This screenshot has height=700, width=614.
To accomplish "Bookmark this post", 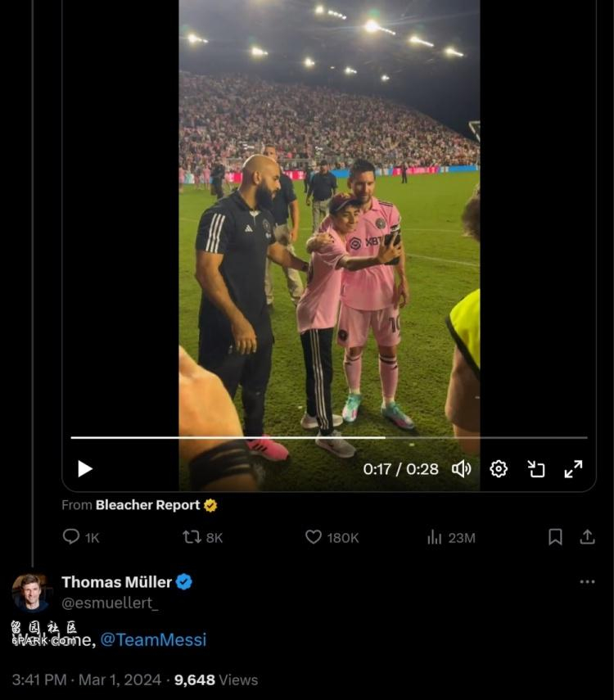I will (x=555, y=537).
